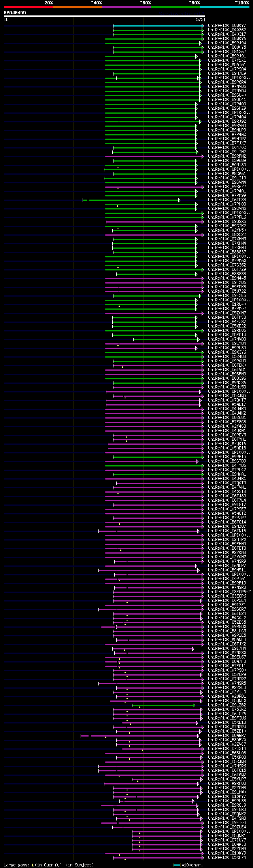Select the query name BP040455
Screen dimensions: 253x868
15,13
